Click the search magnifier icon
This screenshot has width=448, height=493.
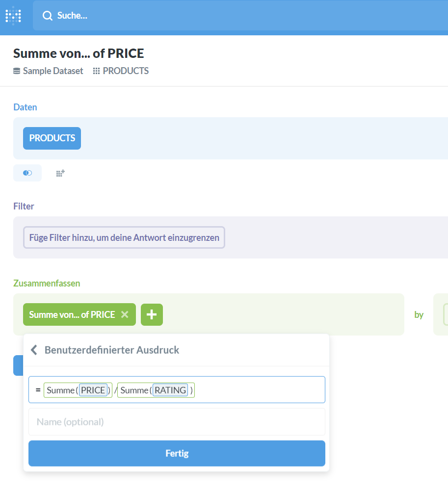point(48,16)
